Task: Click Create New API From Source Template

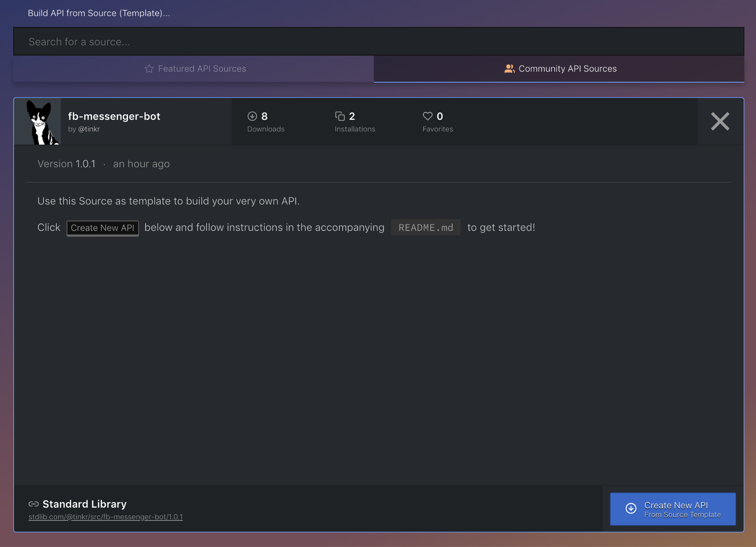Action: pyautogui.click(x=673, y=509)
